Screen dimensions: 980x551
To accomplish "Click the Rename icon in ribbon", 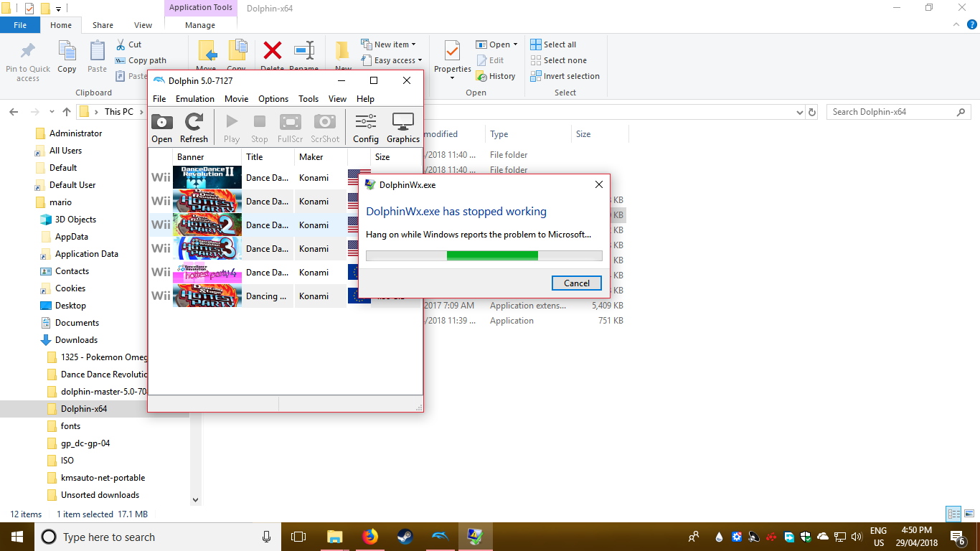I will point(304,51).
